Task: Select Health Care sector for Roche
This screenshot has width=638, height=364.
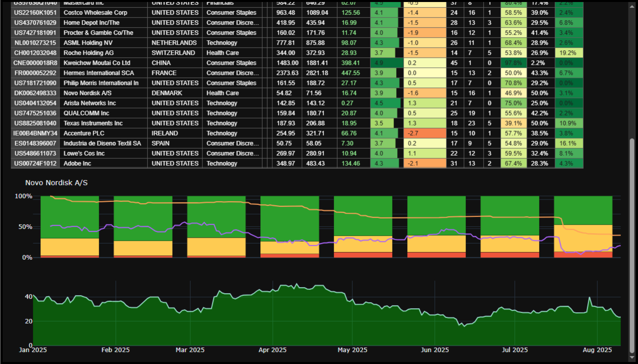Action: pos(232,53)
